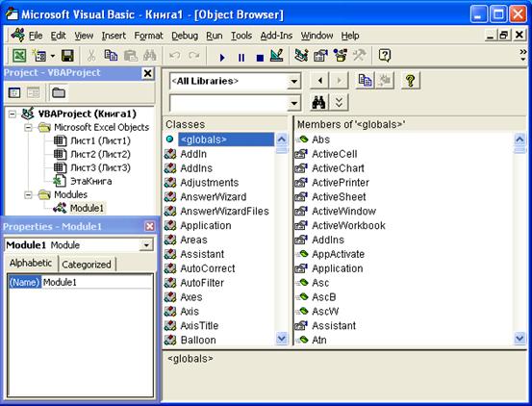Open the All Libraries dropdown

(x=293, y=82)
